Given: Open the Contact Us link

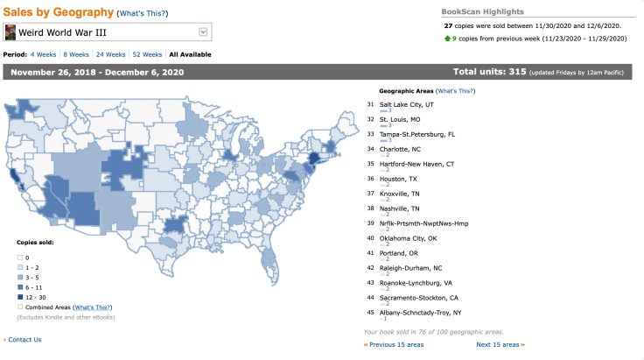Looking at the screenshot, I should (24, 339).
